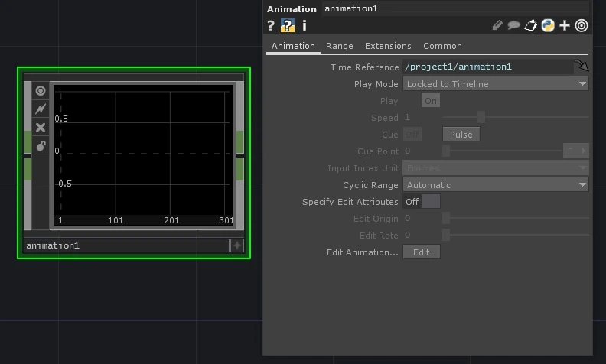Click the animation1 node name label
Viewport: 606px width, 364px height.
126,245
